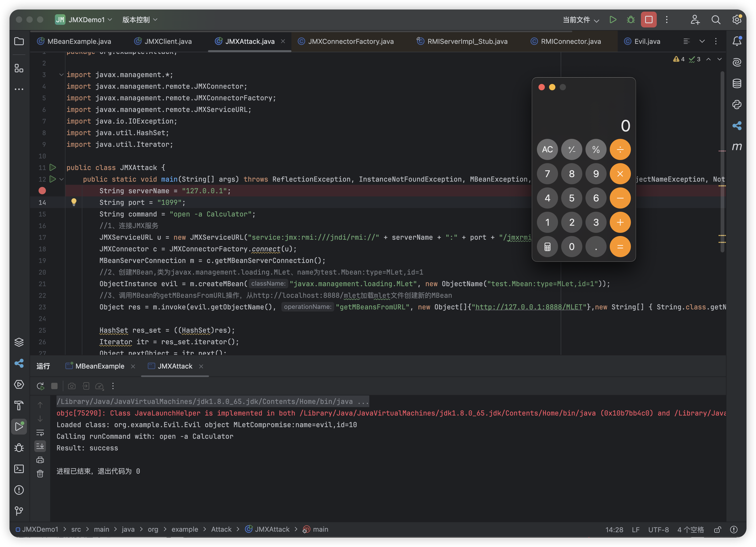Toggle read-only lock in status bar

pos(718,529)
